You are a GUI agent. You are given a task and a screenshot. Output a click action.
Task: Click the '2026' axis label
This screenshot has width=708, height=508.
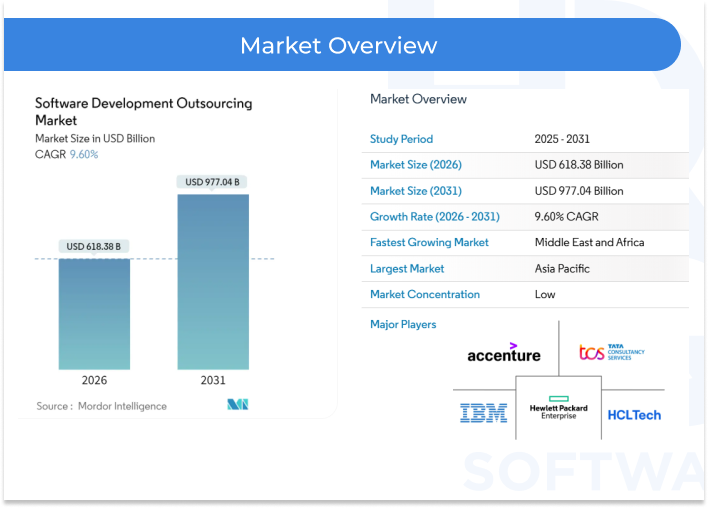click(94, 380)
